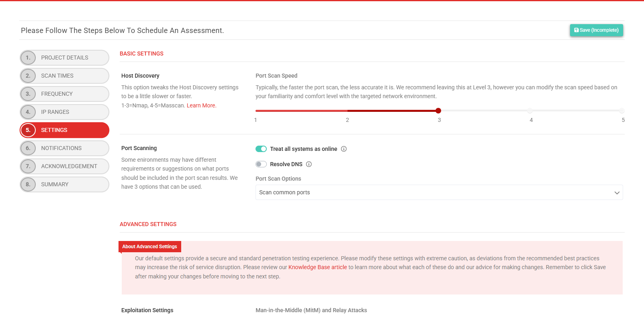The width and height of the screenshot is (644, 315).
Task: Click the step 8 number circle
Action: point(28,184)
